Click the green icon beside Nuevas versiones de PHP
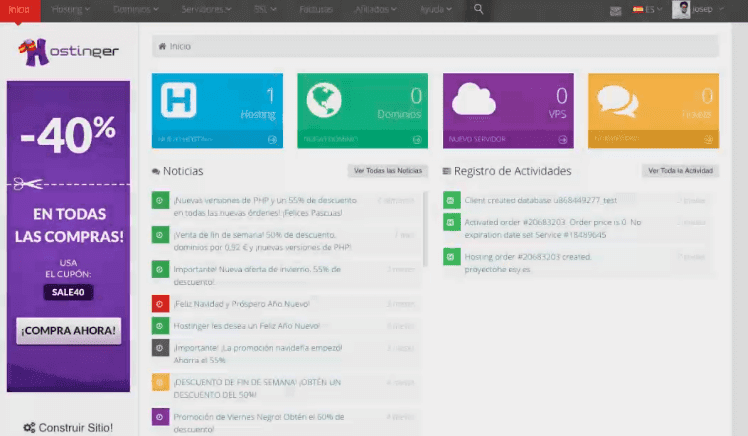748x436 pixels. (160, 200)
